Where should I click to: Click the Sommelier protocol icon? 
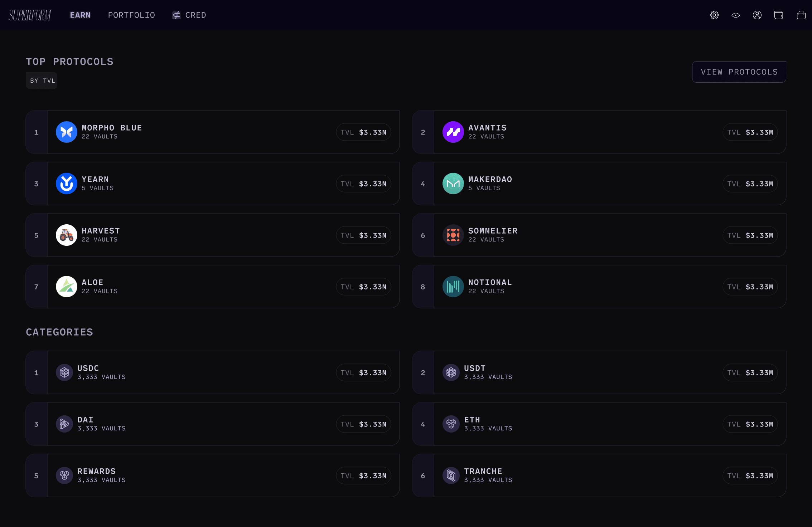click(x=453, y=235)
